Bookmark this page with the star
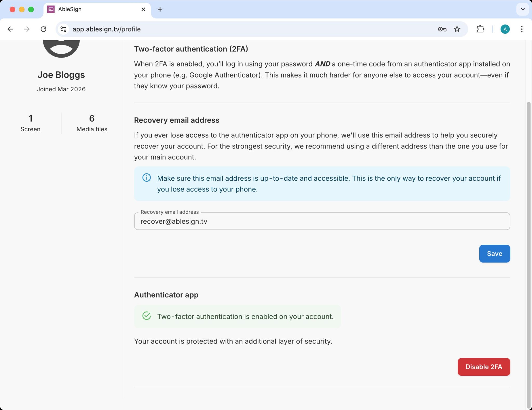 [x=457, y=29]
